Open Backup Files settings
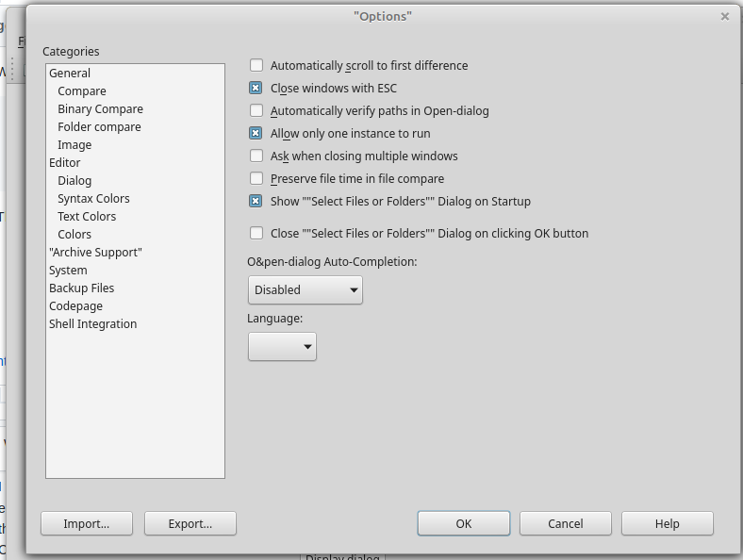Viewport: 743px width, 560px height. (81, 288)
